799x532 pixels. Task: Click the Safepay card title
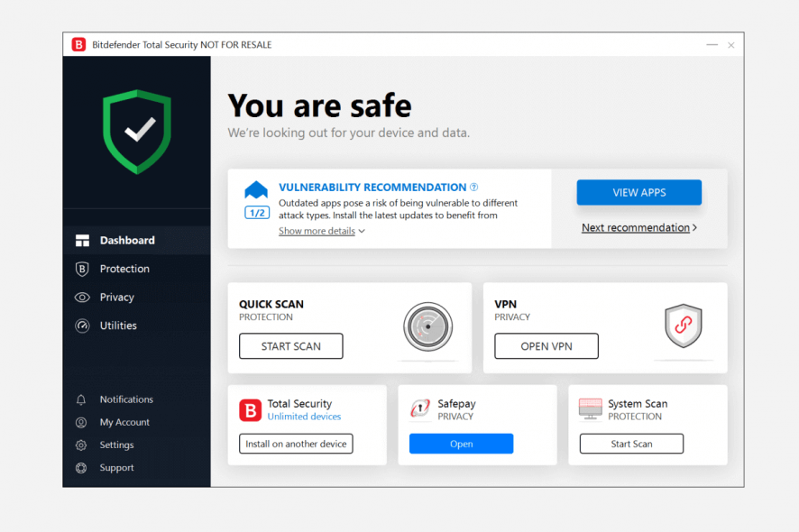coord(456,404)
